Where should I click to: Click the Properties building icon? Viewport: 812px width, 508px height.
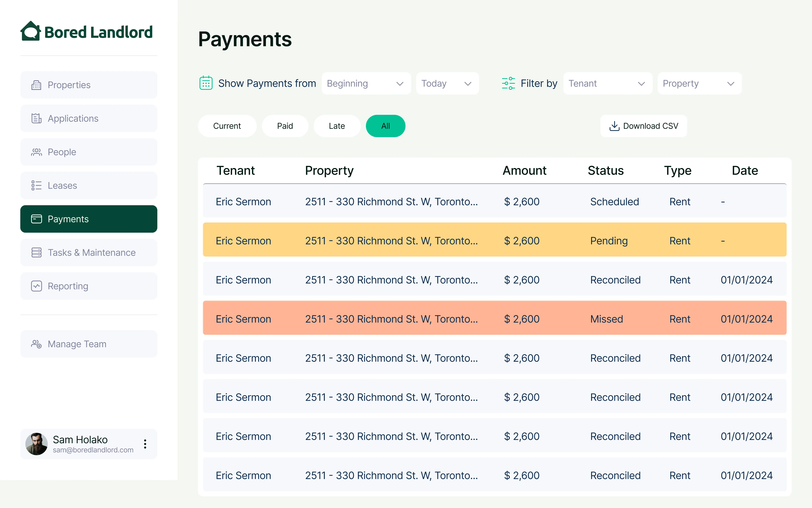point(36,85)
